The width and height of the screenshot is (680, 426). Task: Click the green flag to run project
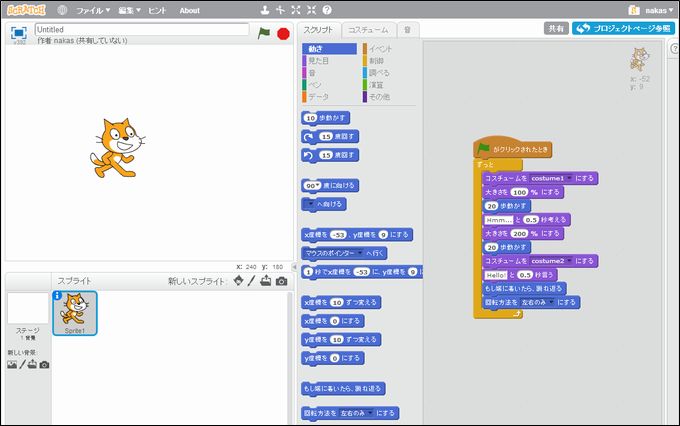pyautogui.click(x=264, y=33)
